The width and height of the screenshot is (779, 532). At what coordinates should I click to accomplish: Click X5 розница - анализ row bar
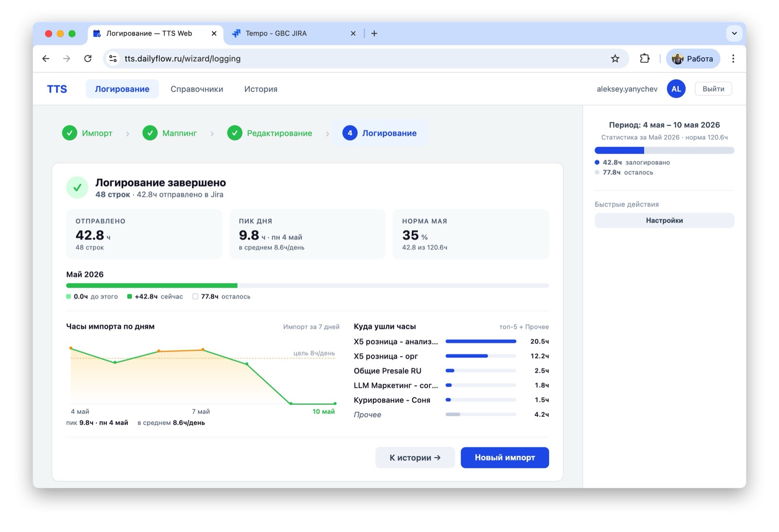[x=481, y=342]
